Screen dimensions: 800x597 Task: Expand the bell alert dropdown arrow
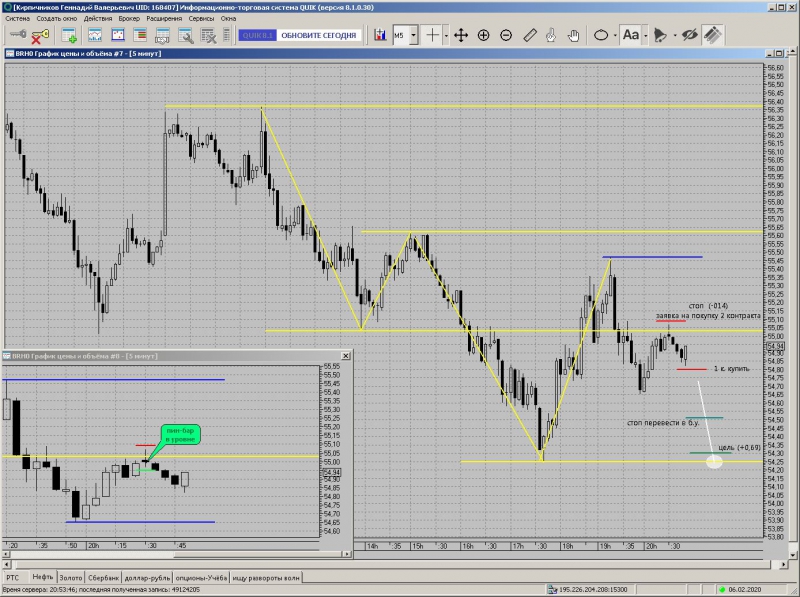675,36
